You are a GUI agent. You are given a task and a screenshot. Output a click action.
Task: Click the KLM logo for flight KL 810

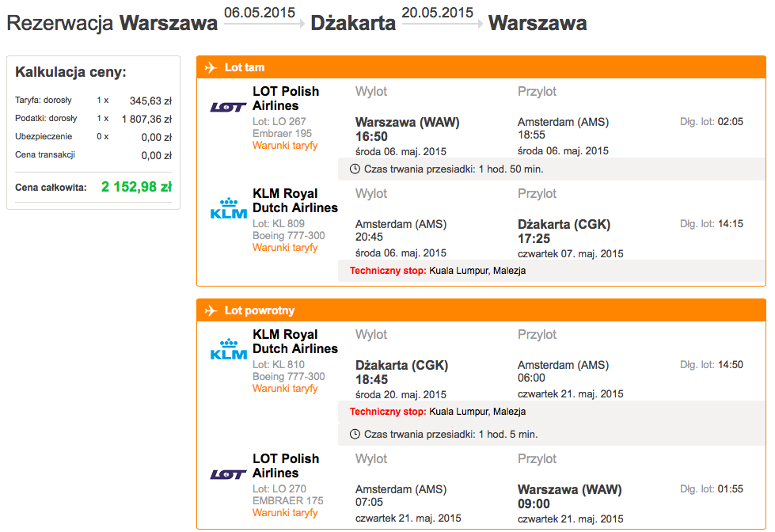pyautogui.click(x=228, y=350)
